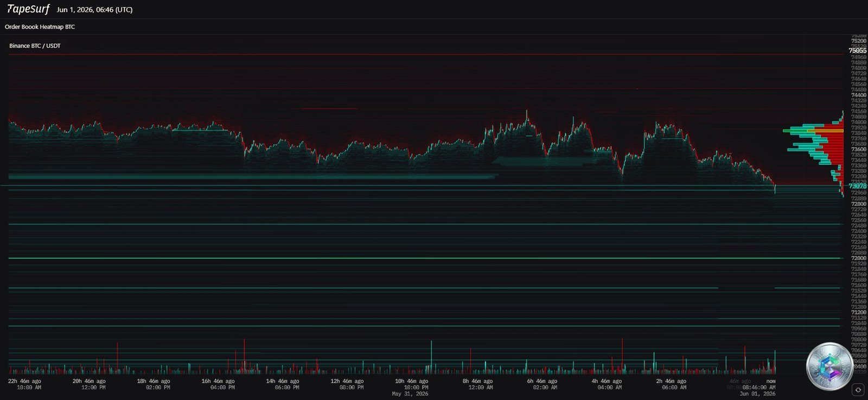
Task: Click the 'Jun 1, 2026, 06:46 (UTC)' timestamp
Action: pyautogui.click(x=94, y=10)
